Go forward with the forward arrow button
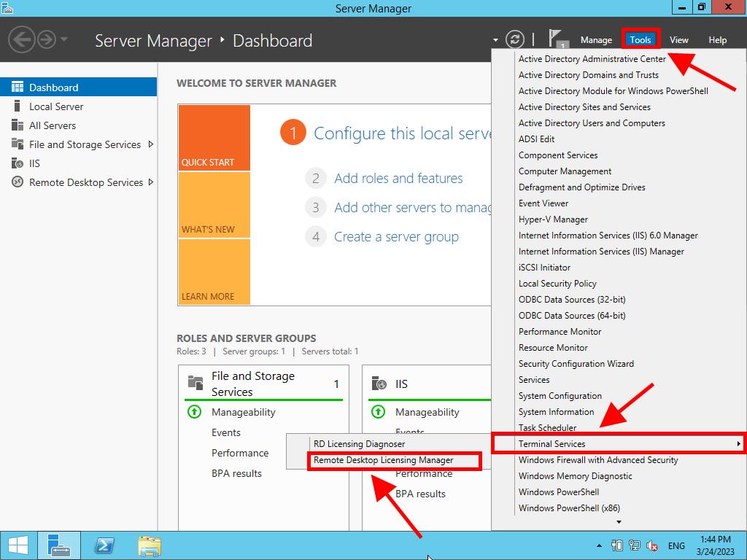This screenshot has height=560, width=747. (x=47, y=39)
